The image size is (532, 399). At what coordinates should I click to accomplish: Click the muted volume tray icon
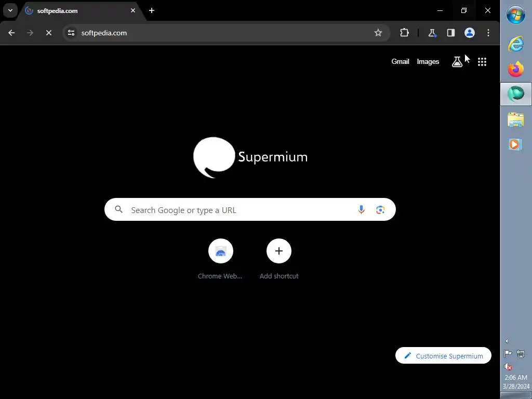point(508,366)
